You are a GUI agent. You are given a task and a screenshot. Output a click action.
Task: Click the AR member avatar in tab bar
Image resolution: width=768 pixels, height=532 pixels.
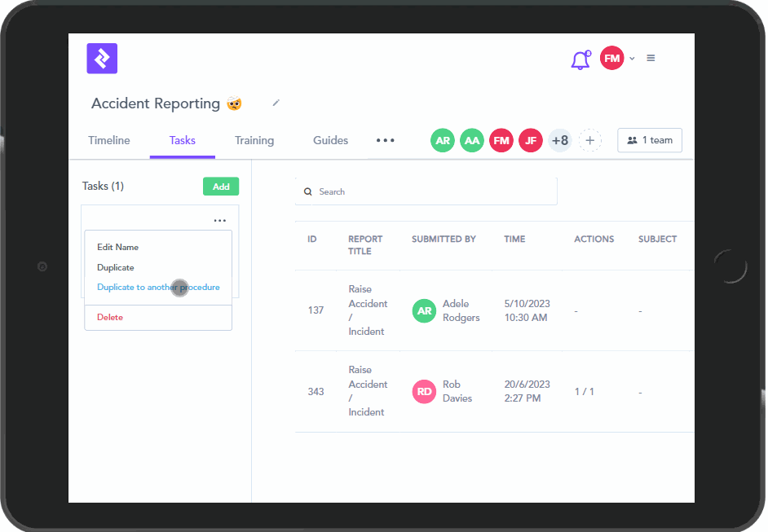click(443, 140)
